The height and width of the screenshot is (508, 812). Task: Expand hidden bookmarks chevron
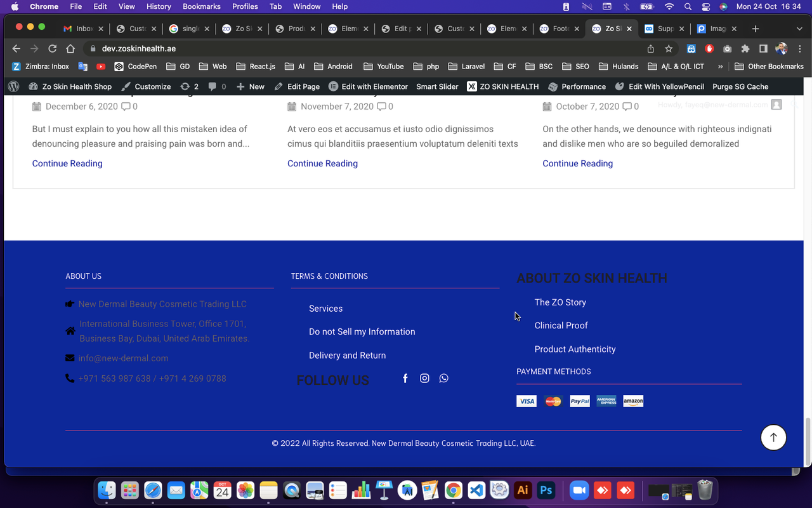point(720,66)
